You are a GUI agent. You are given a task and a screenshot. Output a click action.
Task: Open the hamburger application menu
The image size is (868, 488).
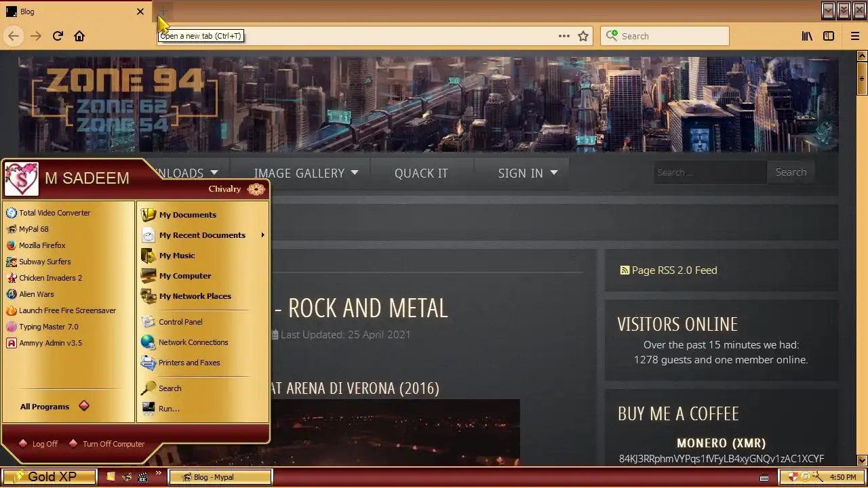tap(855, 36)
